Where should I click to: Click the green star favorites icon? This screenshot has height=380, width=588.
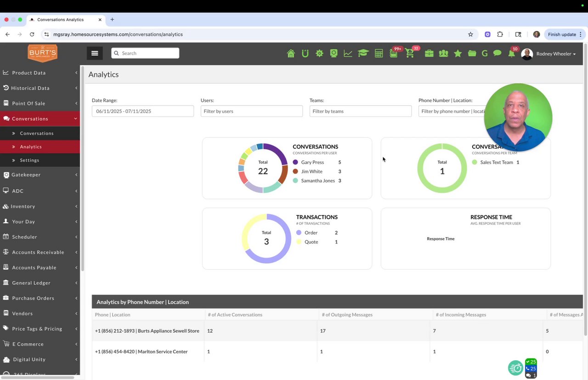tap(458, 53)
